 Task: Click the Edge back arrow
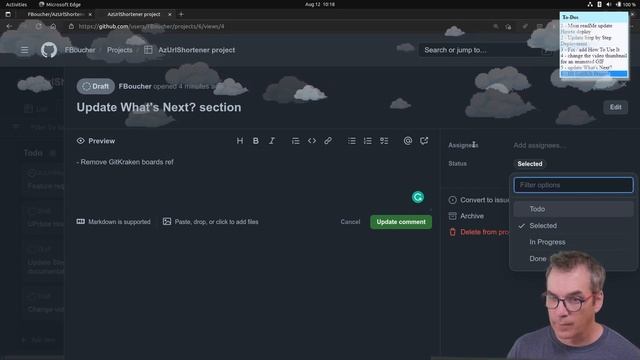pos(9,26)
